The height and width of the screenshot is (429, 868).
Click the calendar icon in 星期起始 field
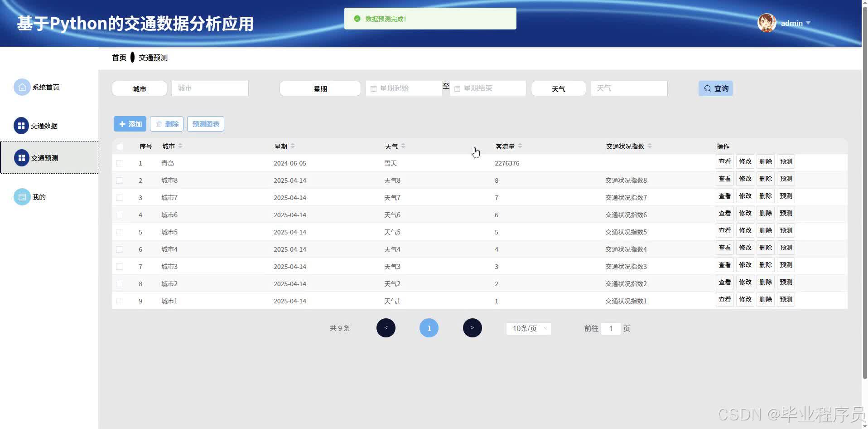(373, 88)
